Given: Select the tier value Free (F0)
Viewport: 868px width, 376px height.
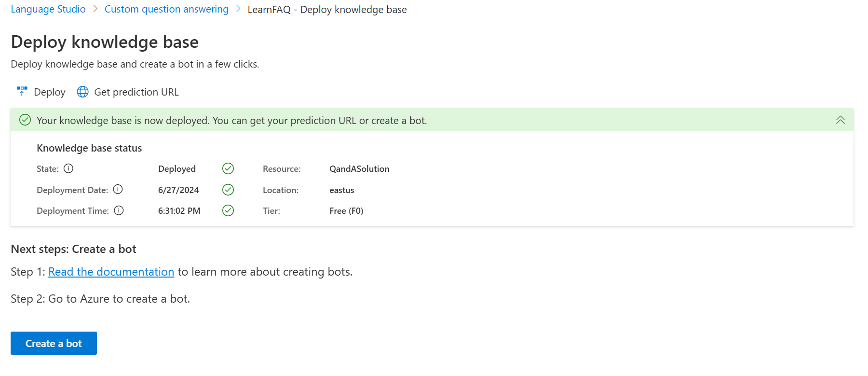Looking at the screenshot, I should click(x=346, y=211).
